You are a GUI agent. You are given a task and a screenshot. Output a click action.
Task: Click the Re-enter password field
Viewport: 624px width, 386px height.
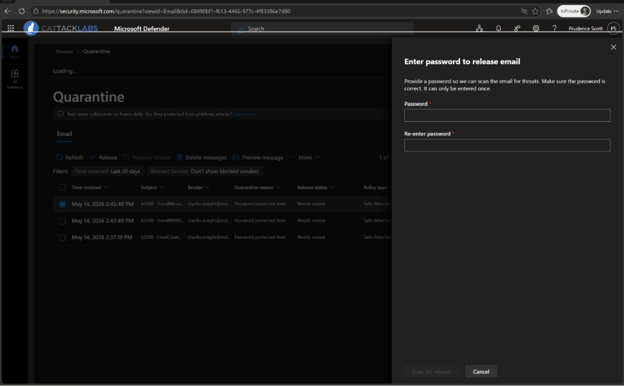(x=507, y=145)
